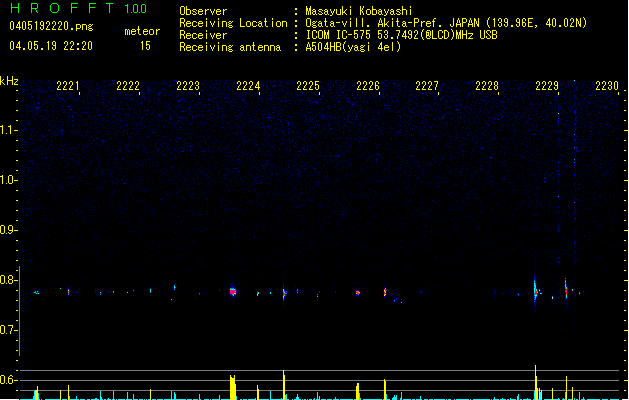Viewport: 629px width, 400px height.
Task: Click the HROFFT 1.0.0 title text
Action: click(78, 8)
